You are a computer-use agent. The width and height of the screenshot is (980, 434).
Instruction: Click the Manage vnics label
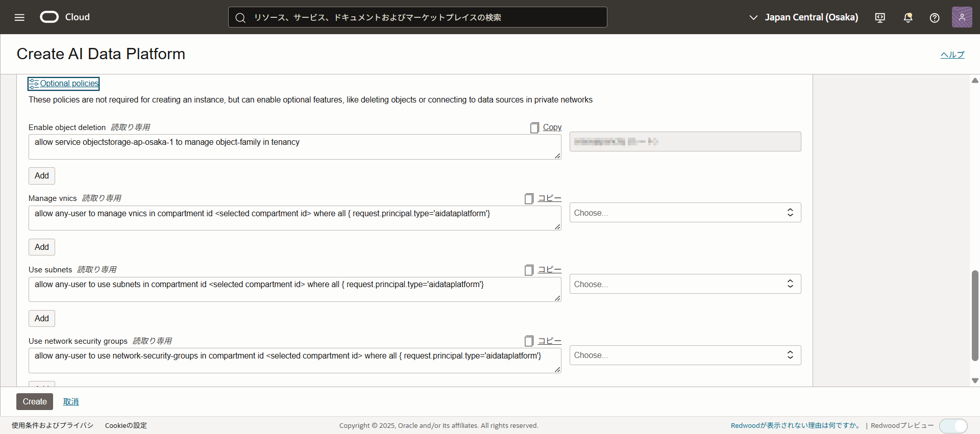[x=53, y=198]
